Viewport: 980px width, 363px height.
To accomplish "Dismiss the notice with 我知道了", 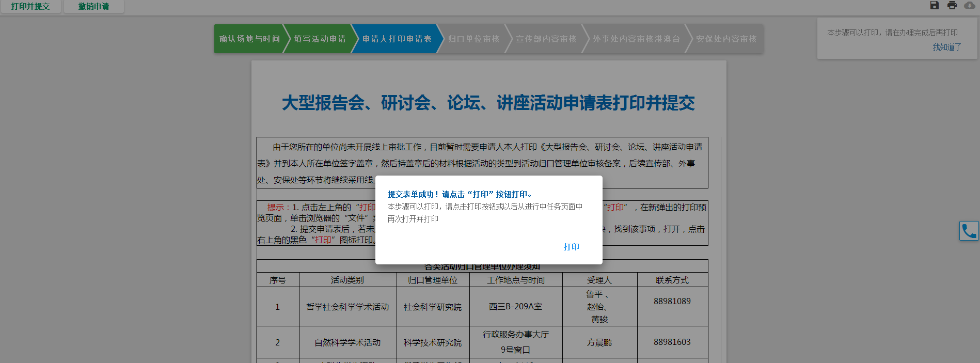I will (946, 47).
